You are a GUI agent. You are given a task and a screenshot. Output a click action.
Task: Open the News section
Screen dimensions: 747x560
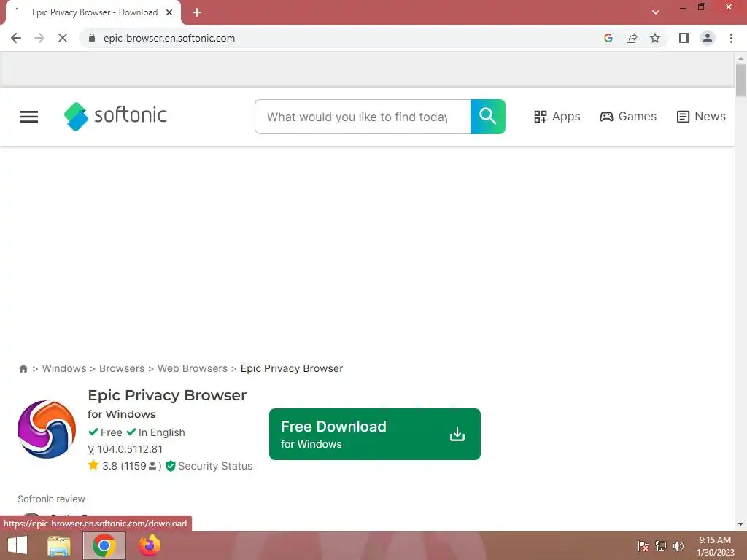click(x=701, y=116)
